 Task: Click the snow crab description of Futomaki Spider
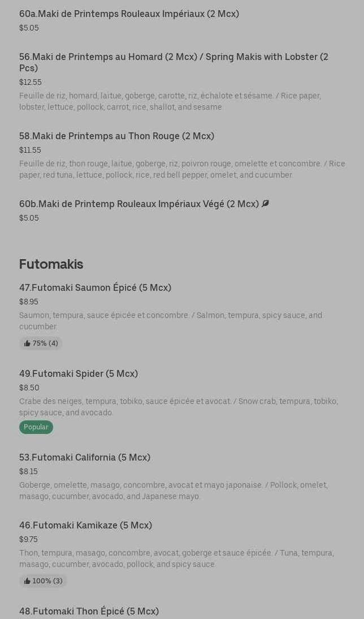pyautogui.click(x=178, y=407)
